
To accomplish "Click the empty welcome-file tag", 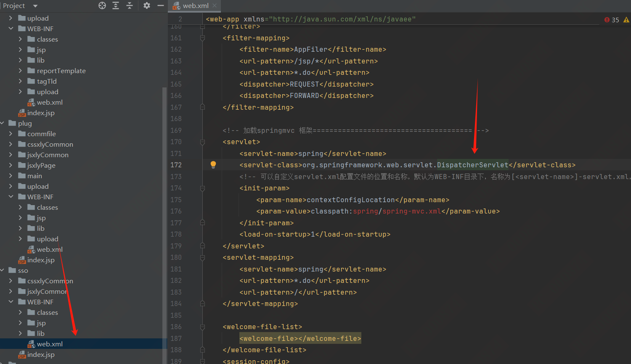I will tap(300, 338).
